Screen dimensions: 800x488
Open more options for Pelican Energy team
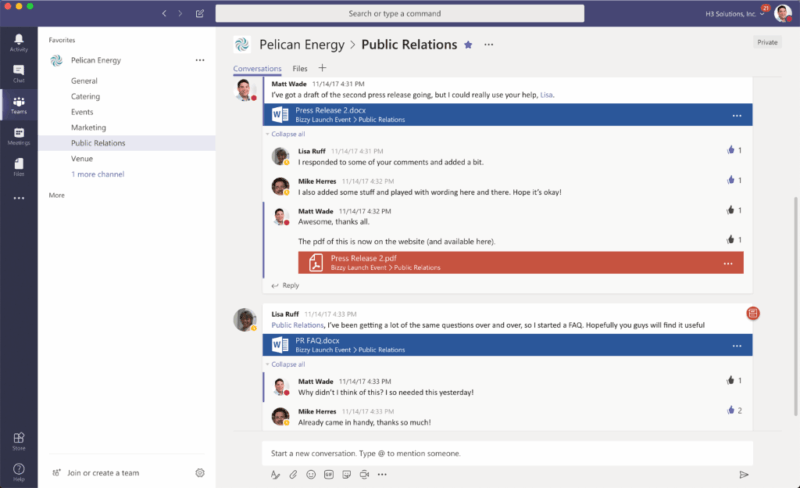[200, 61]
